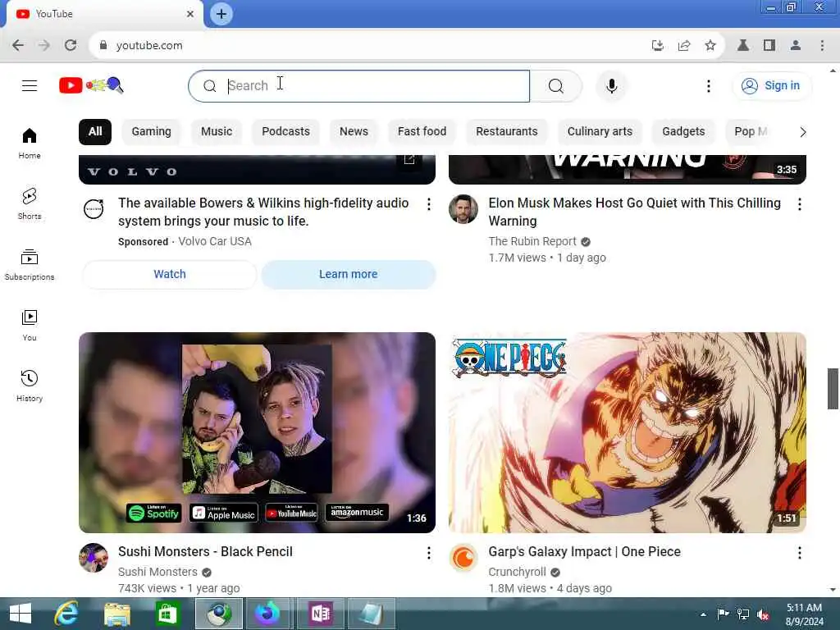The height and width of the screenshot is (630, 840).
Task: Open options for Garp's Galaxy Impact video
Action: 799,553
